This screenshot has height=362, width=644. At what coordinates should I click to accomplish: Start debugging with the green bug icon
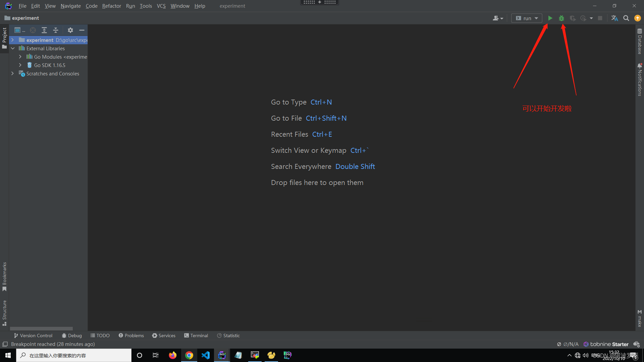tap(561, 18)
